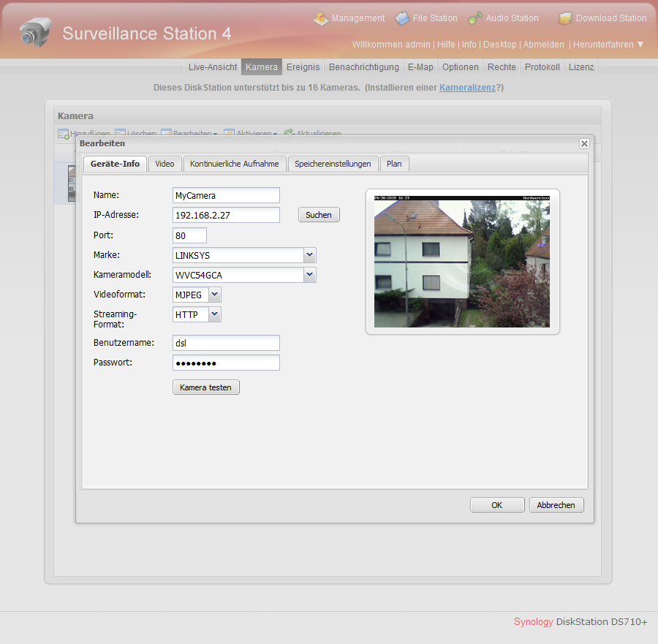Screen dimensions: 658x644
Task: Open the Streaming-Format dropdown showing HTTP
Action: click(214, 314)
